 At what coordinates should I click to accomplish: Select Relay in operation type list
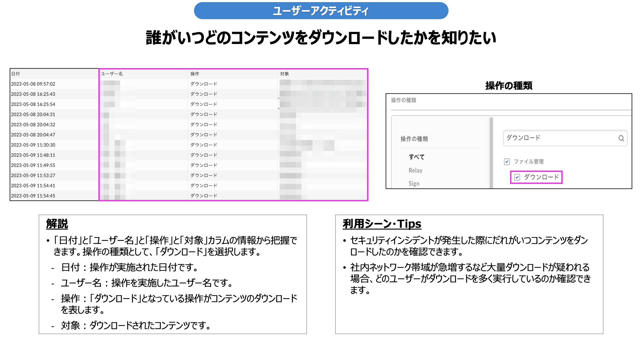[415, 170]
